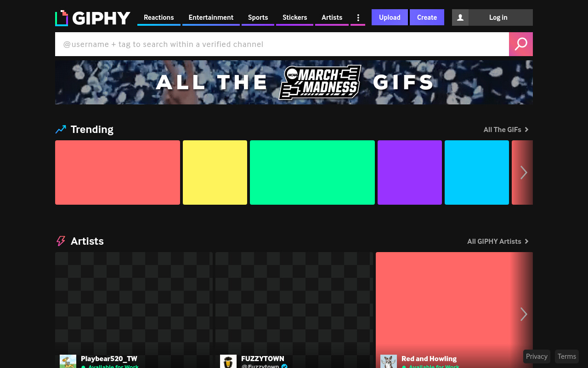Open the All GIPHY Artists link
588x368 pixels.
[498, 241]
